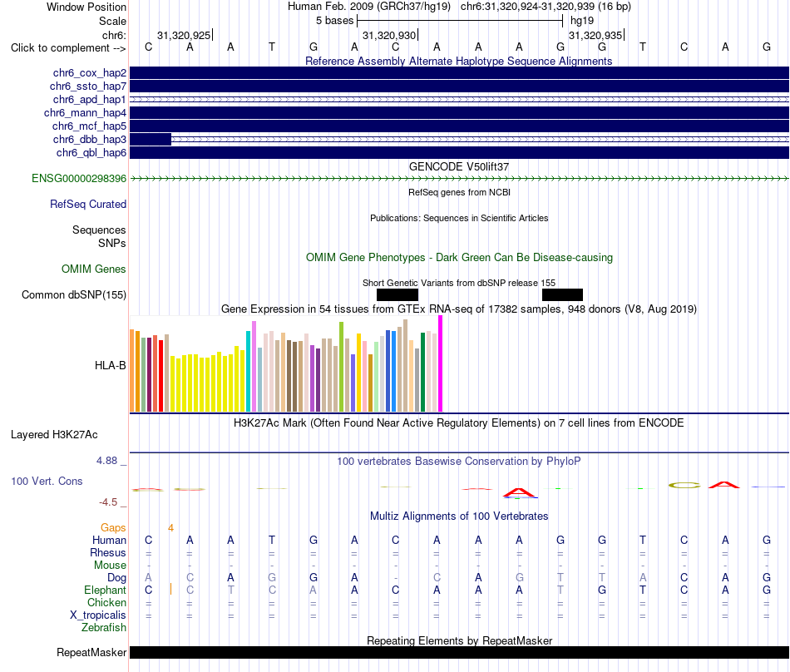Click the 5 bases scale bar text

335,21
